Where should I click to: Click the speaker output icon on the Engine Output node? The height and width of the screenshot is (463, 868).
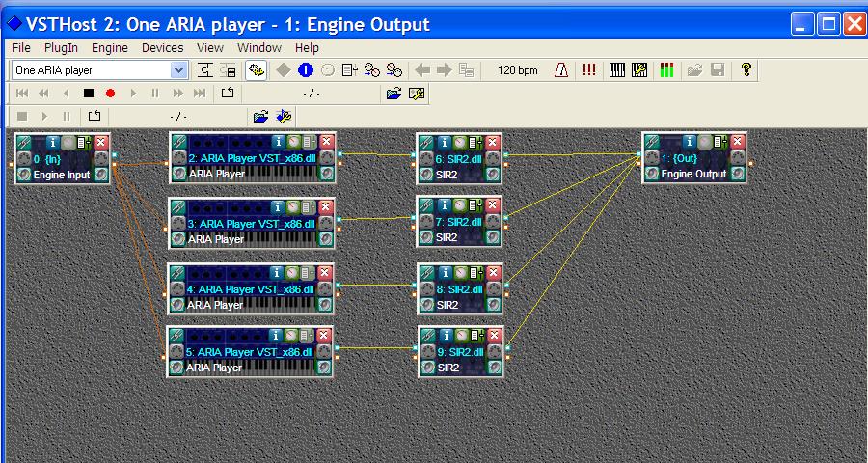[x=737, y=174]
